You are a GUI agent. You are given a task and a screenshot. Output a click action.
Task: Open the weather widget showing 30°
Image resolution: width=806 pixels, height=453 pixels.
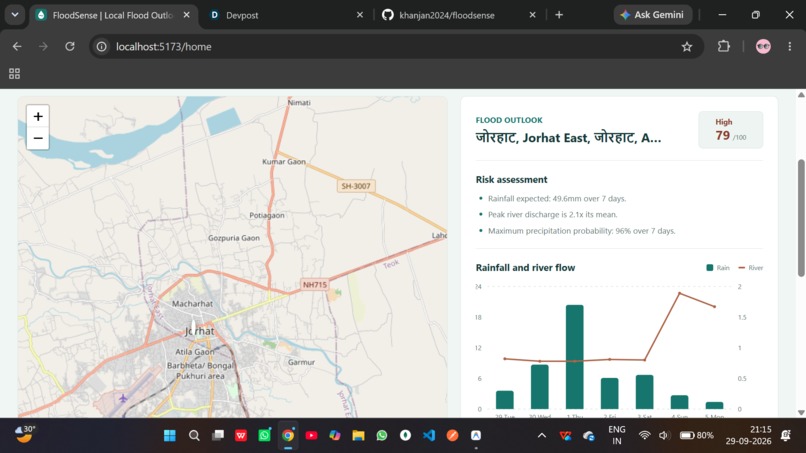point(25,434)
